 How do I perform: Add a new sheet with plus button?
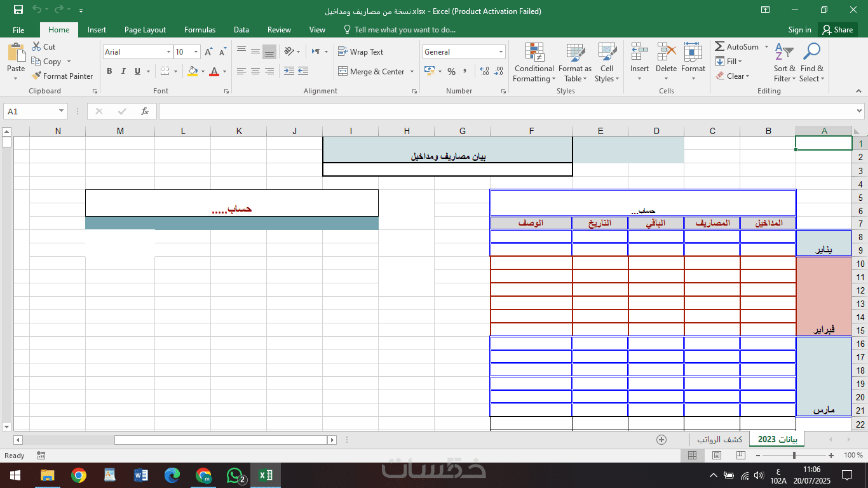coord(661,440)
